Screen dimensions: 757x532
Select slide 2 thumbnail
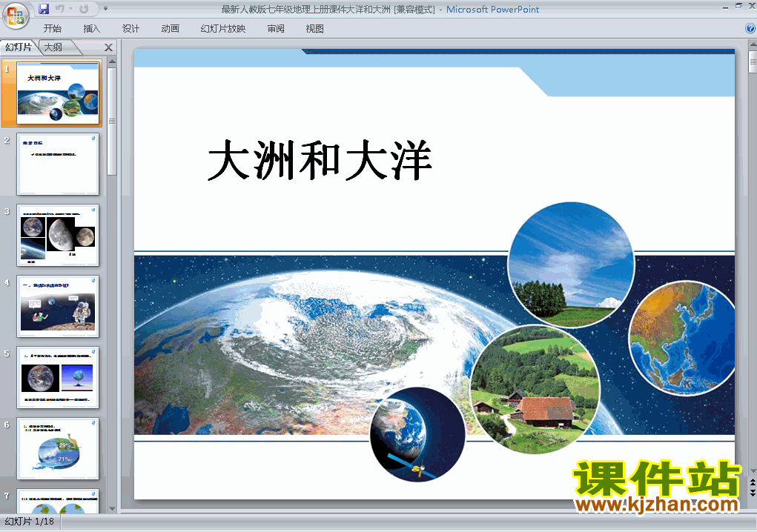(58, 164)
